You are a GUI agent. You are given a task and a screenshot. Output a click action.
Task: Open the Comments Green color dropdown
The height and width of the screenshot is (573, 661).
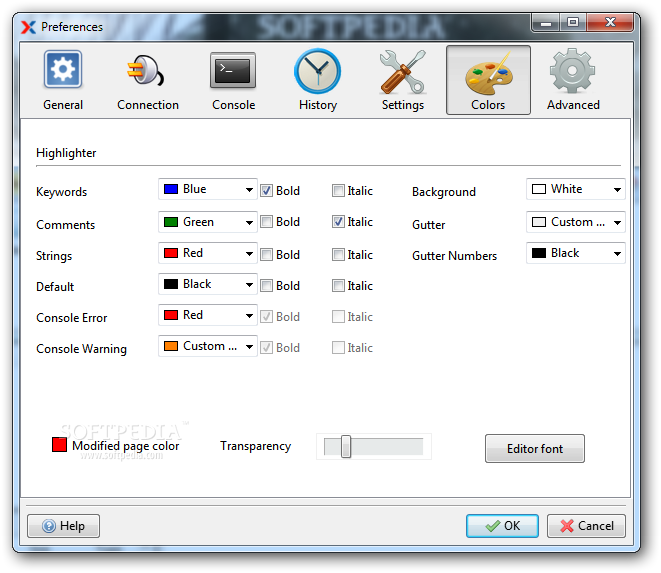[x=208, y=222]
